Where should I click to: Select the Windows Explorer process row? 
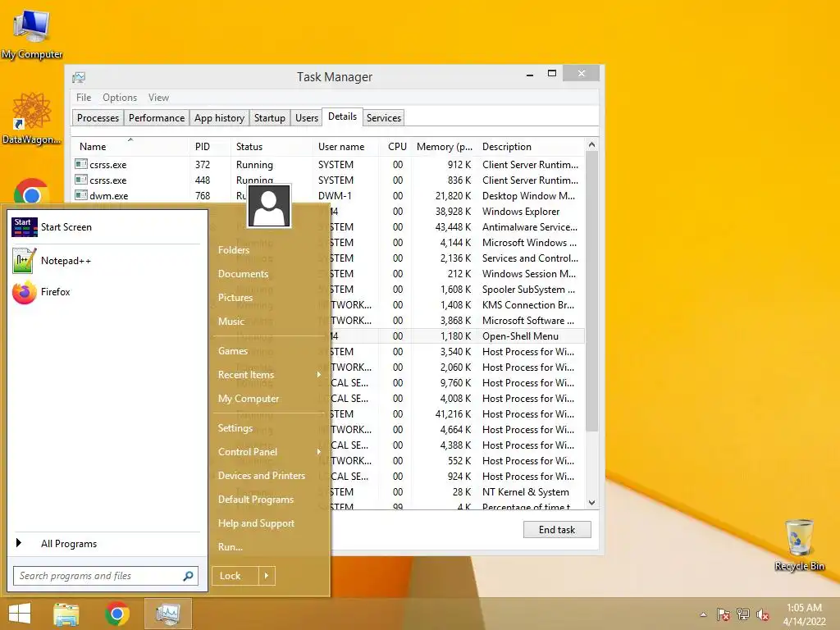[458, 212]
